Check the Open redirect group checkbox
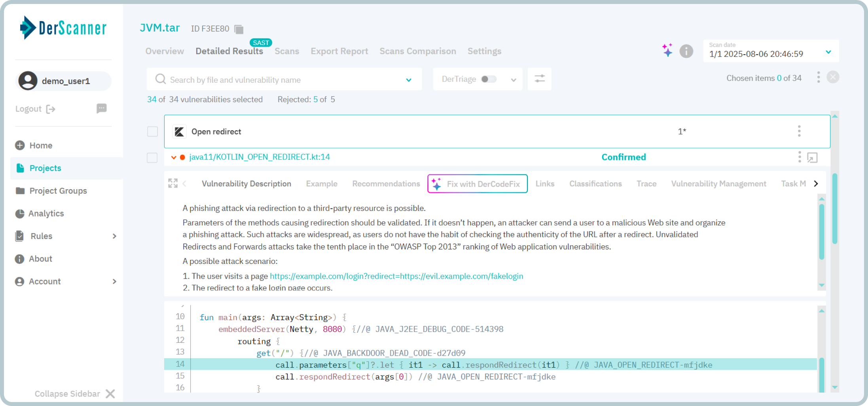Image resolution: width=868 pixels, height=406 pixels. pyautogui.click(x=152, y=131)
